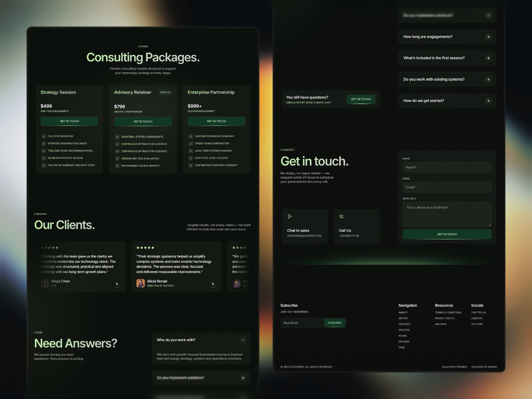This screenshot has height=399, width=532.
Task: Open Metrix in footer navigation
Action: (x=403, y=319)
